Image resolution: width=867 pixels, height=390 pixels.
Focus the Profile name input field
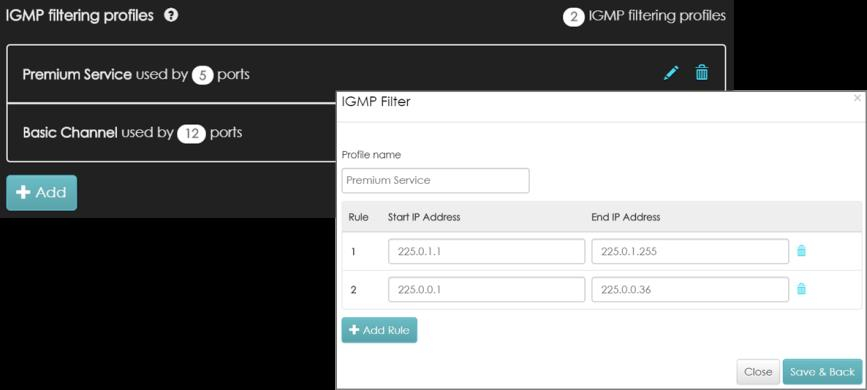435,180
